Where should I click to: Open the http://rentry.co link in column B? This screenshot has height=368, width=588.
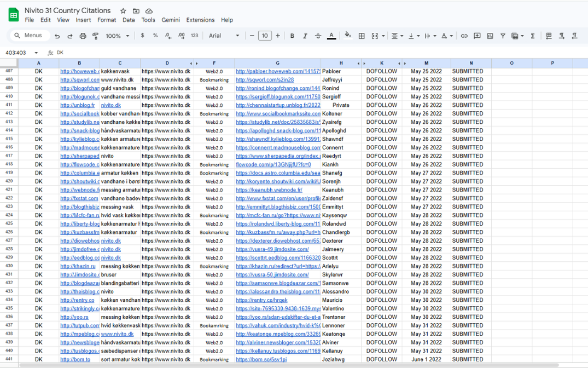pyautogui.click(x=77, y=300)
